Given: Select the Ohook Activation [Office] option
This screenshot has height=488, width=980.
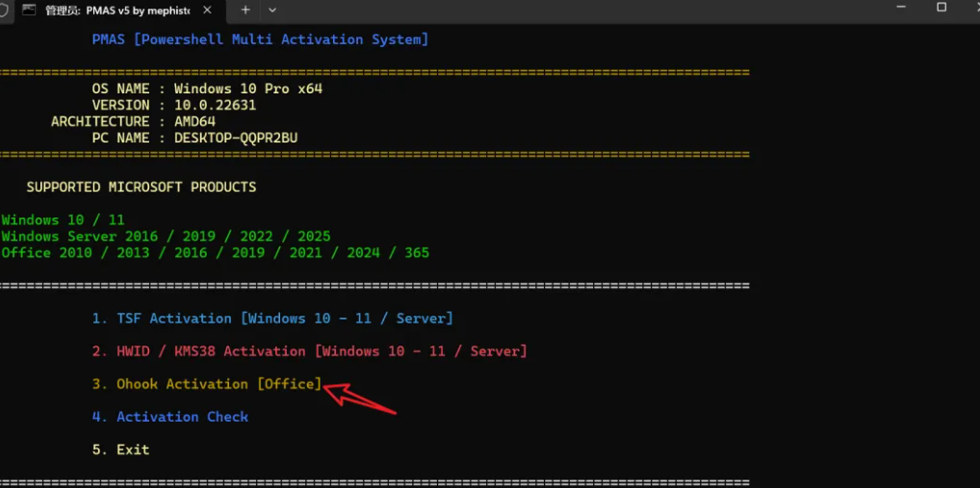Looking at the screenshot, I should pos(207,384).
